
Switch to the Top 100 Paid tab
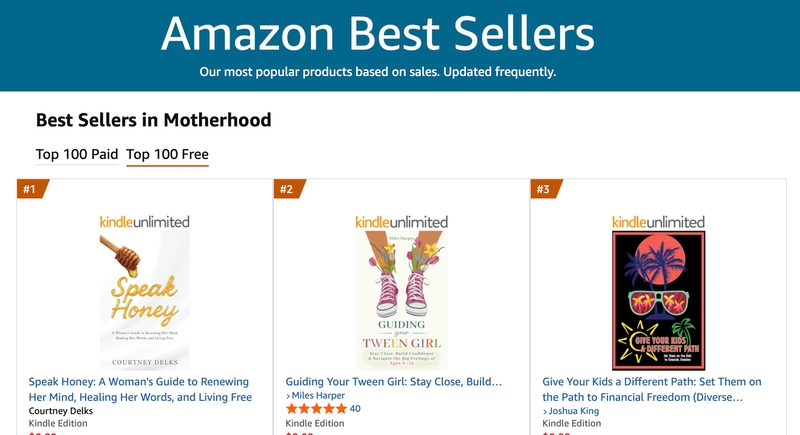[x=77, y=154]
